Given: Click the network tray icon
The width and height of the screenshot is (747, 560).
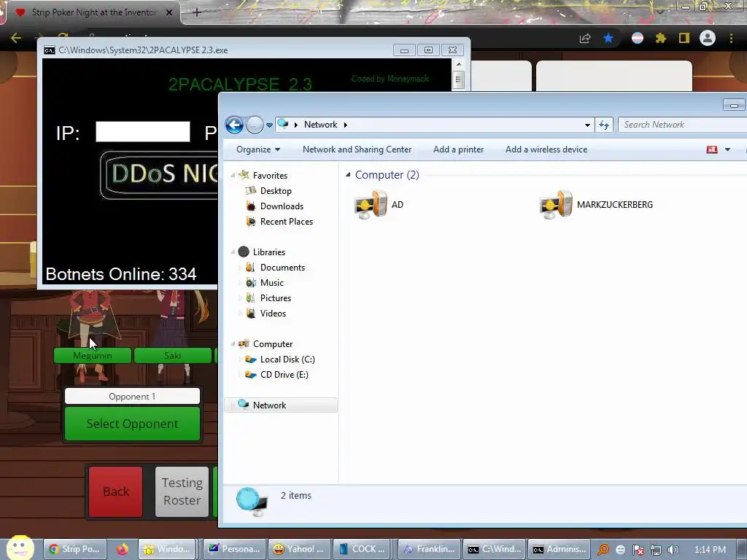Looking at the screenshot, I should tap(656, 550).
